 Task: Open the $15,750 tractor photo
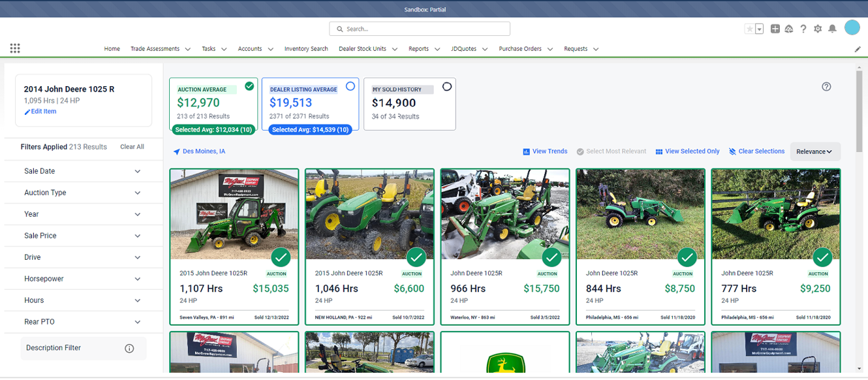click(x=505, y=215)
